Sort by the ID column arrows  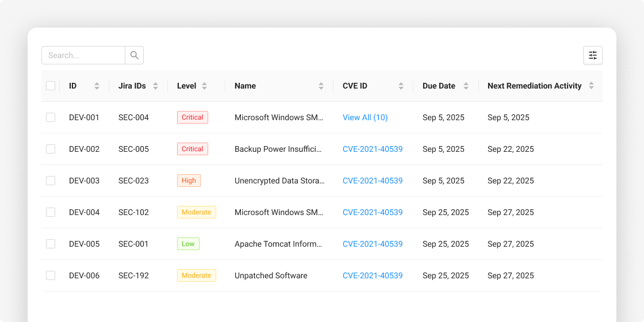tap(97, 86)
